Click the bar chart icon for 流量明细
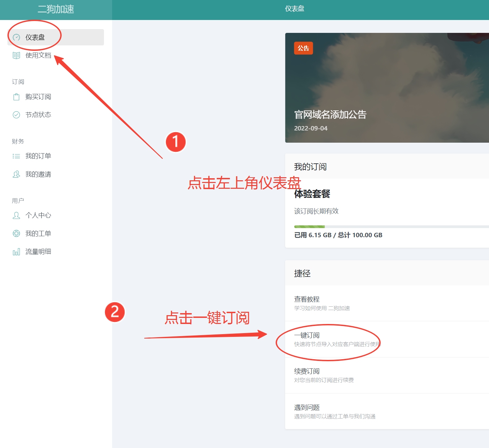This screenshot has height=448, width=489. coord(16,252)
